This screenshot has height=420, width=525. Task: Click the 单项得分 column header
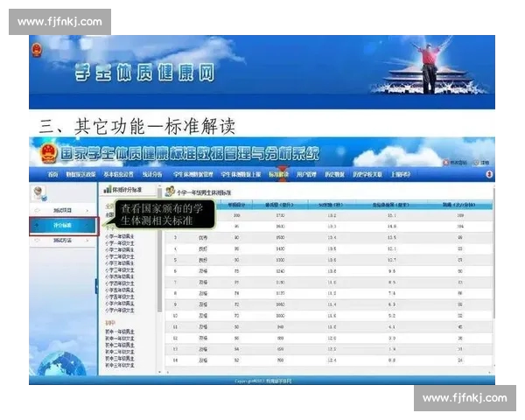pos(236,205)
